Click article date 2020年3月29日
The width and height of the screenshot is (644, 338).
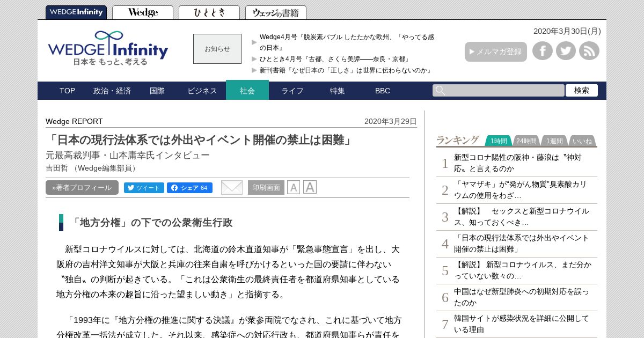391,121
